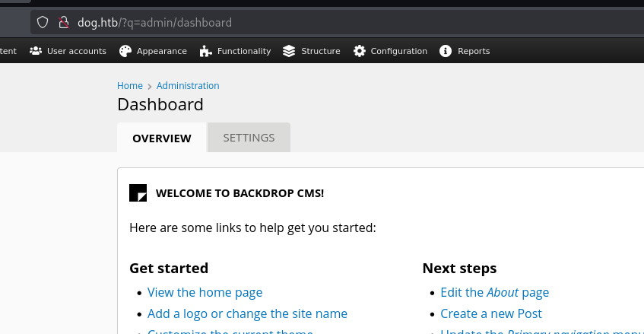The height and width of the screenshot is (334, 644).
Task: Follow the View the home page link
Action: 205,292
